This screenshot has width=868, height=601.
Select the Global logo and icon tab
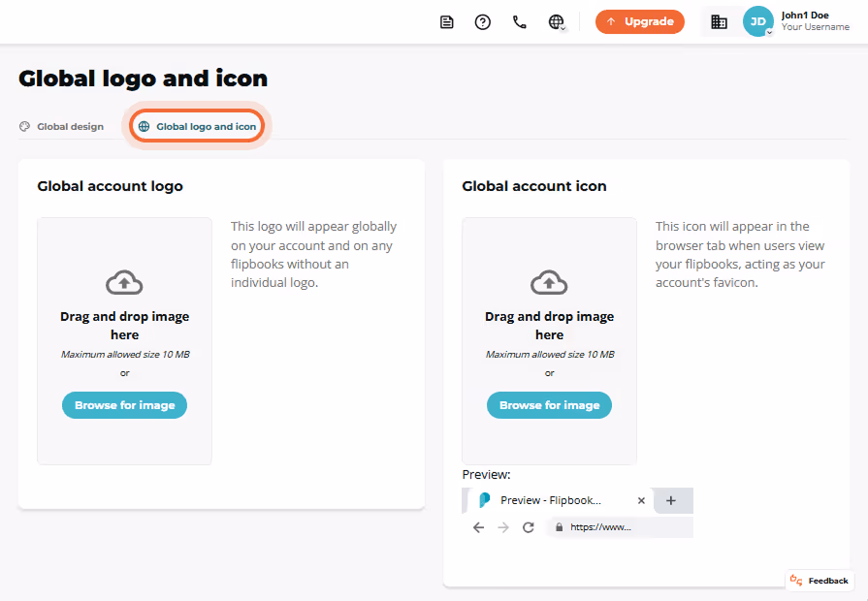[x=197, y=126]
